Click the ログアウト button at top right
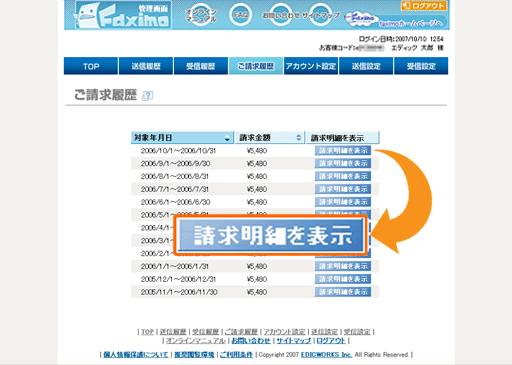 423,6
